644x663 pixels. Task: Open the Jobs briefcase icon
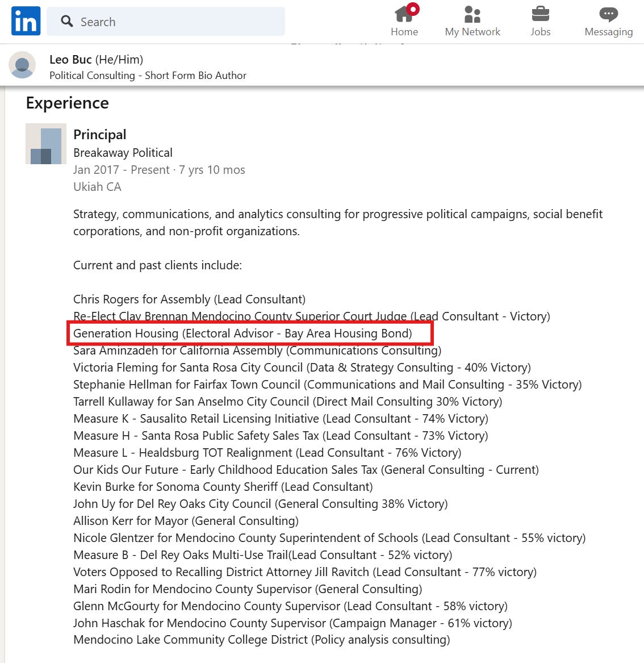click(541, 14)
